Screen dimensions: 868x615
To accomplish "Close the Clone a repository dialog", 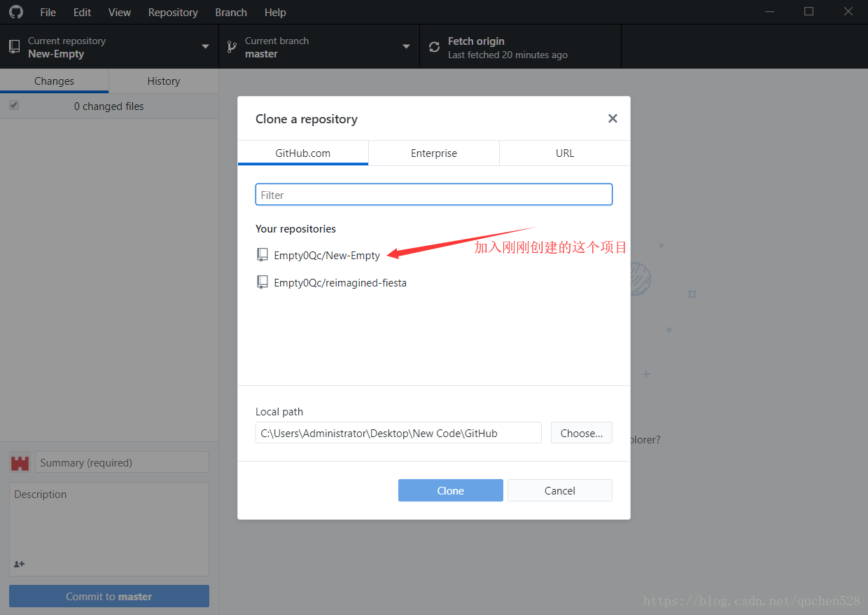I will point(612,118).
